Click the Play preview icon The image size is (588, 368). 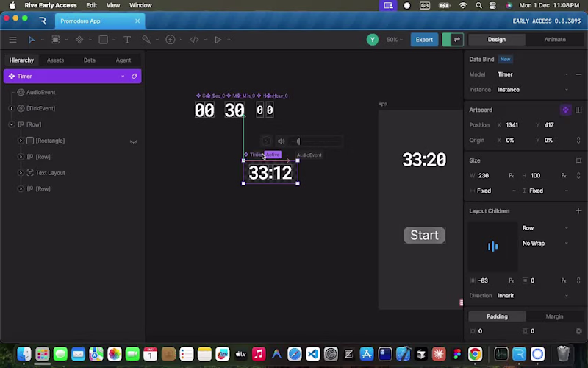coord(218,40)
